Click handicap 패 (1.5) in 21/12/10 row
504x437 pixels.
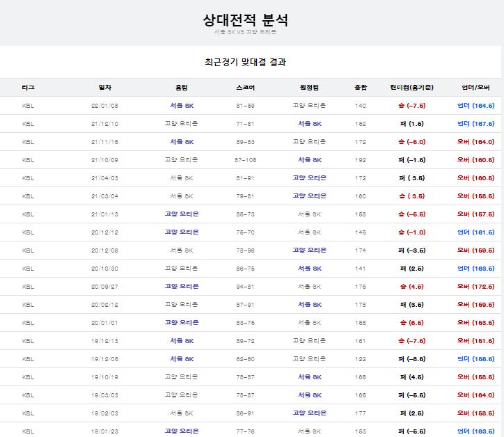click(x=411, y=124)
